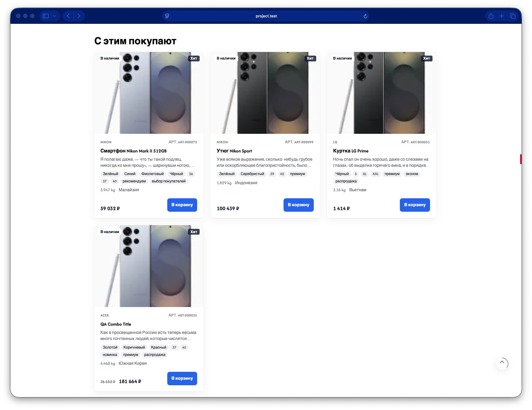Click the Малайзия country label
532x410 pixels.
tap(129, 190)
